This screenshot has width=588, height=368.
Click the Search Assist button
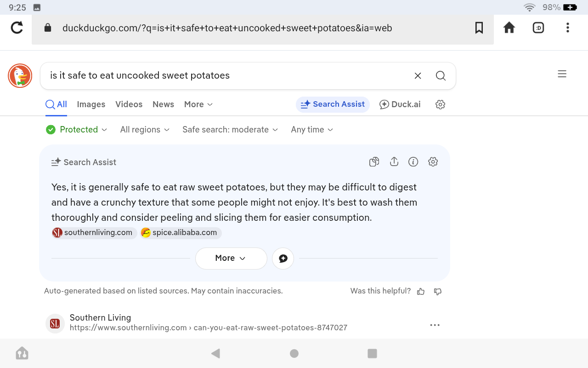click(x=333, y=104)
